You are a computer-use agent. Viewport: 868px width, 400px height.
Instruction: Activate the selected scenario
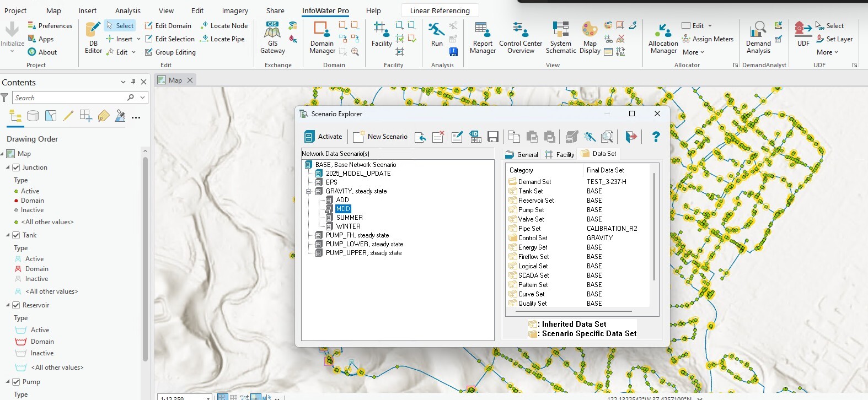324,137
